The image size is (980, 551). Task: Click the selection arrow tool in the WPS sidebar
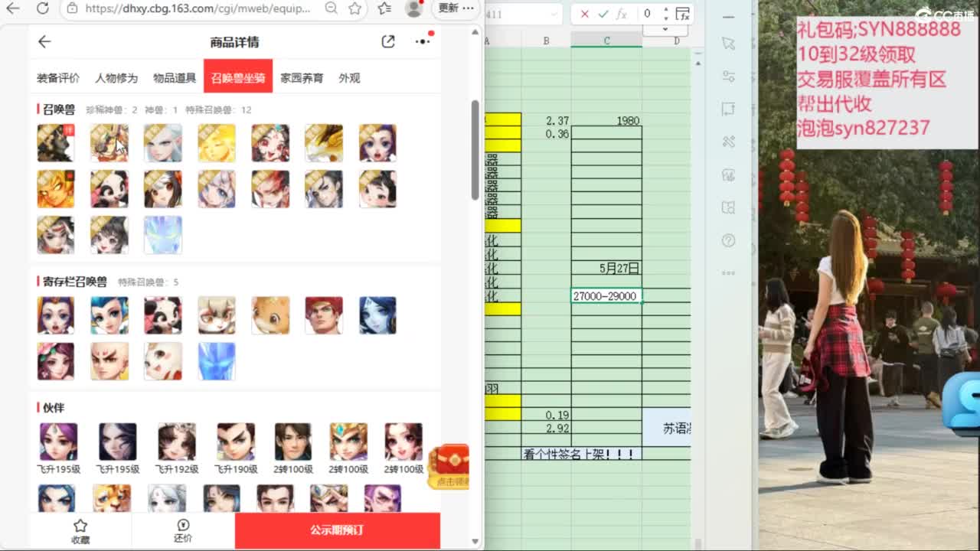tap(728, 44)
